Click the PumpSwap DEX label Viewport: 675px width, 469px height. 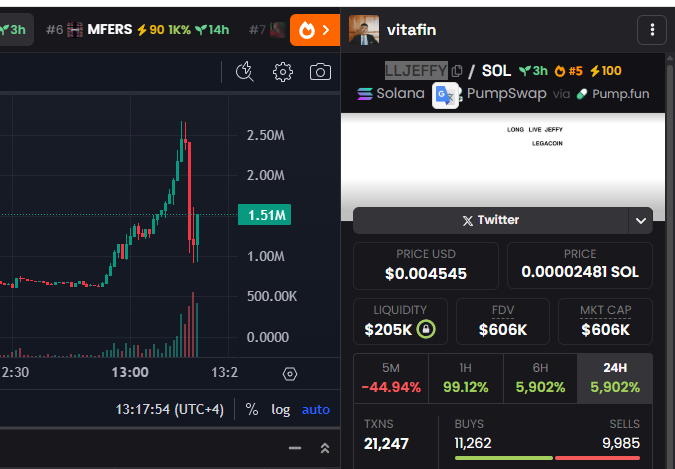(x=505, y=94)
